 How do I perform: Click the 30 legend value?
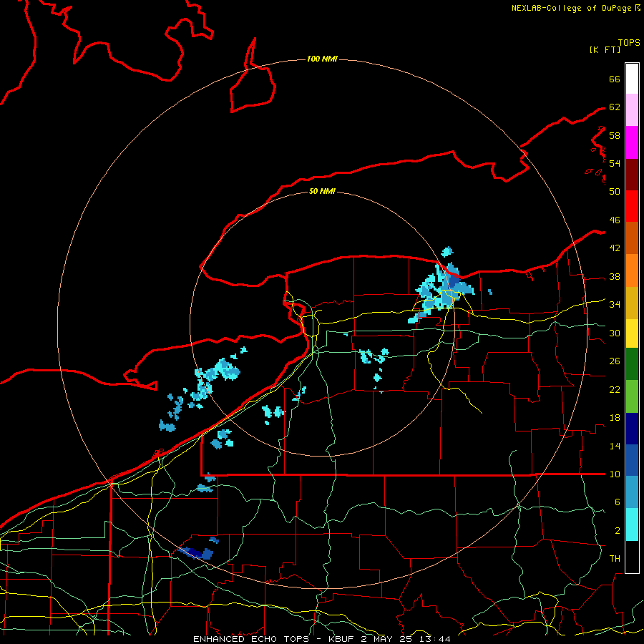[615, 333]
